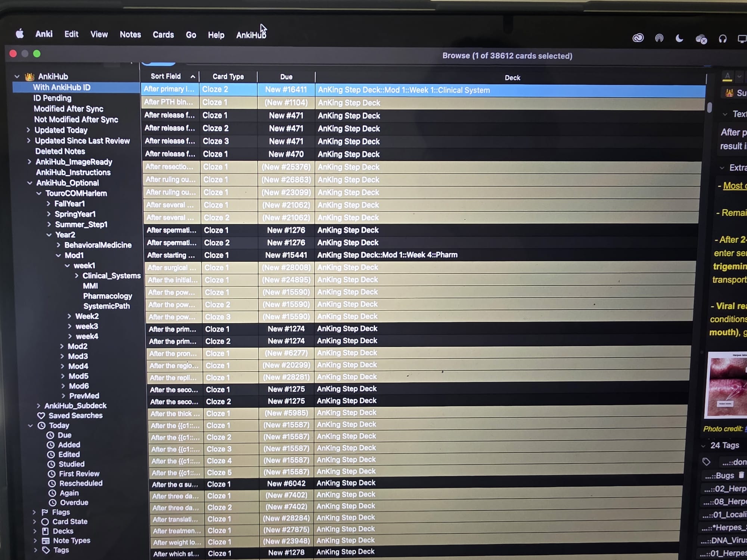Click the AnkiHub crown icon in sidebar

pyautogui.click(x=30, y=77)
